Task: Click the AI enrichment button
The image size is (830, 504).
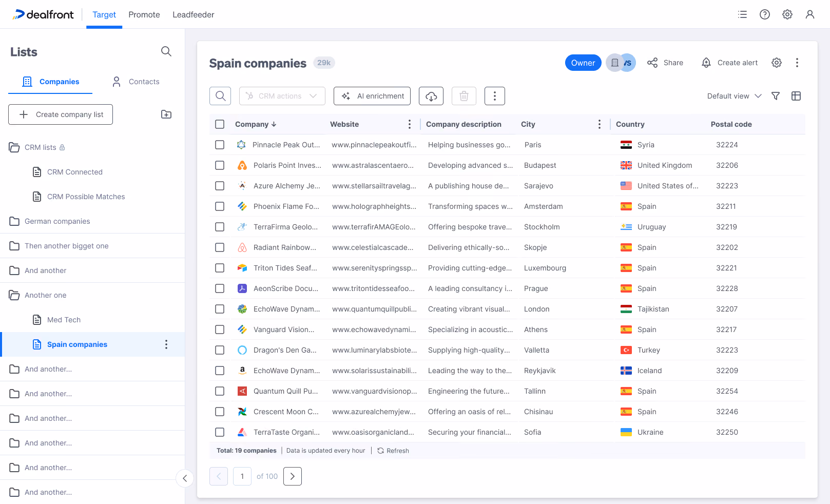Action: click(x=372, y=96)
